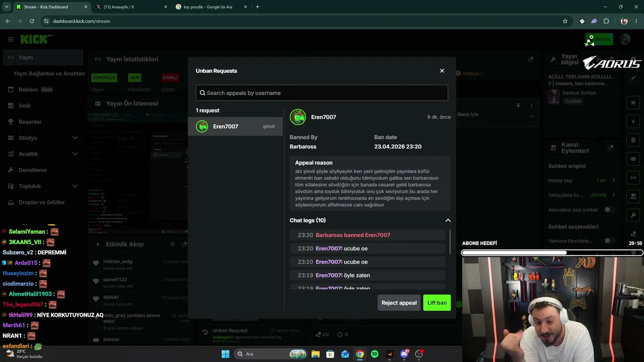Viewport: 644px width, 362px height.
Task: Search appeals by username field
Action: [x=322, y=93]
